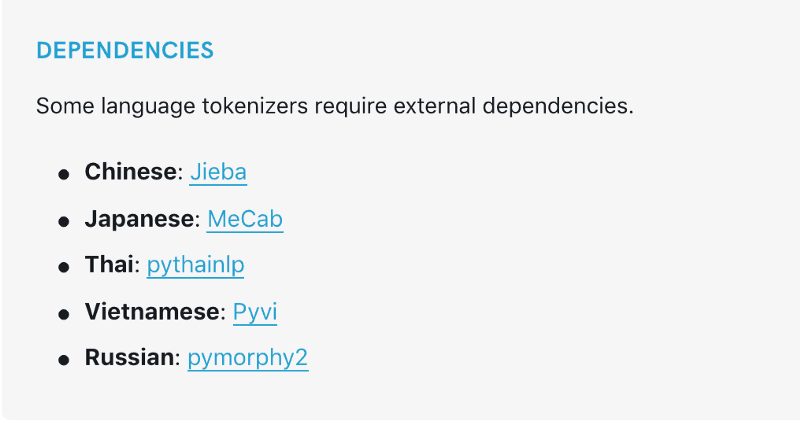Click the bullet next to Japanese
The height and width of the screenshot is (428, 800).
click(64, 221)
